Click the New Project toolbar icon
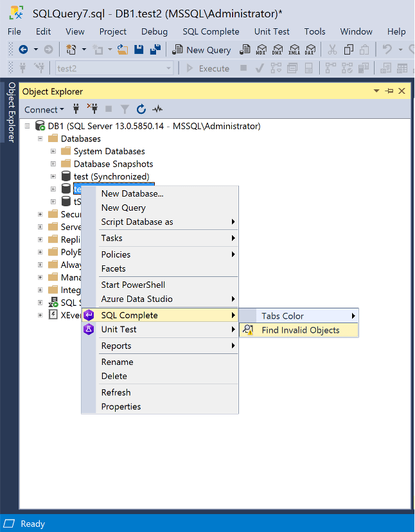 [71, 50]
